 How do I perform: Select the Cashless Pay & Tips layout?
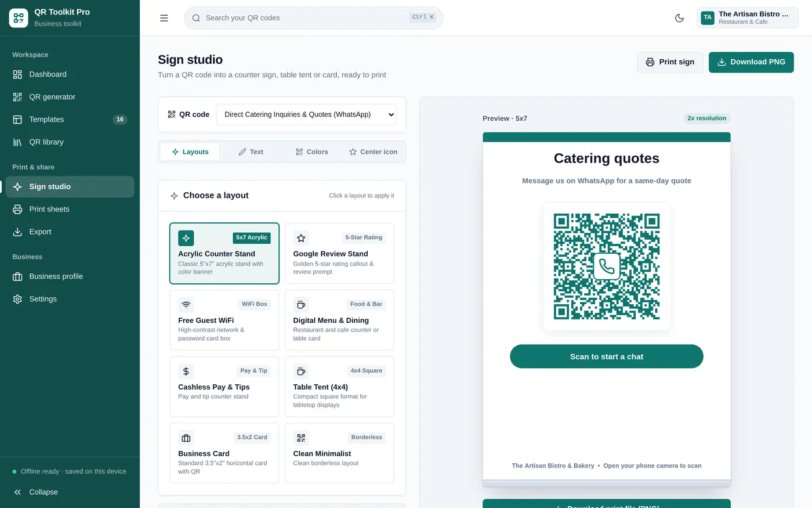tap(224, 387)
